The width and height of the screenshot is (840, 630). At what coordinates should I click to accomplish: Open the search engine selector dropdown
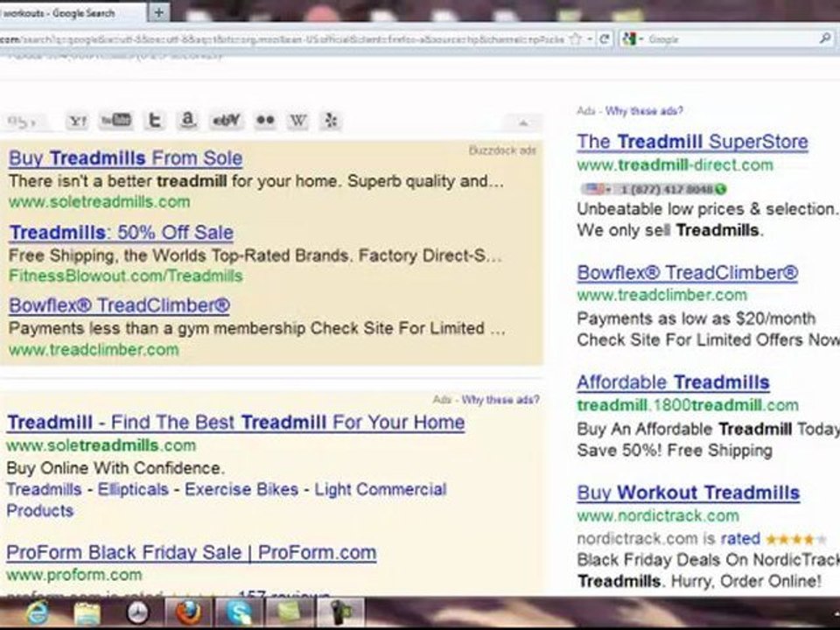coord(632,39)
